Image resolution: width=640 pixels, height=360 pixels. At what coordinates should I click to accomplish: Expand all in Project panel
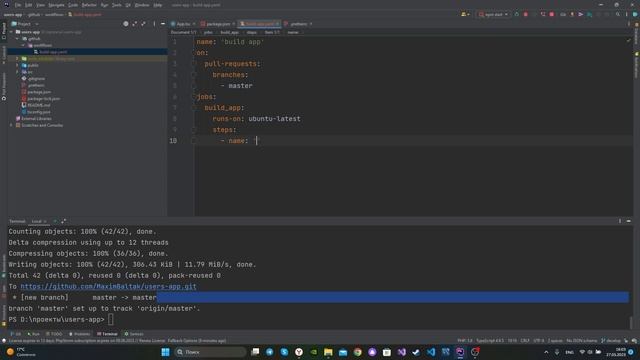coord(135,24)
